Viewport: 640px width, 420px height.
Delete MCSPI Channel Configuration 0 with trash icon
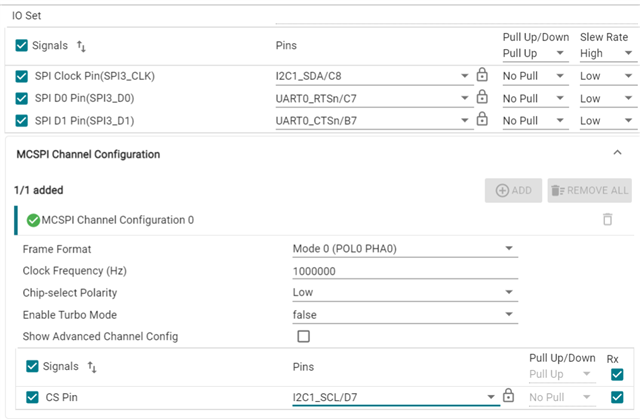(x=607, y=219)
